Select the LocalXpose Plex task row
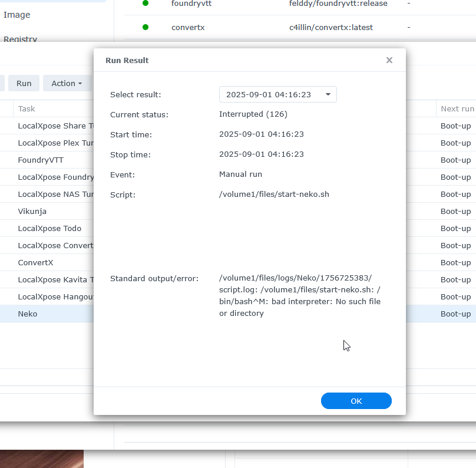Screen dimensions: 476x468 pyautogui.click(x=55, y=143)
